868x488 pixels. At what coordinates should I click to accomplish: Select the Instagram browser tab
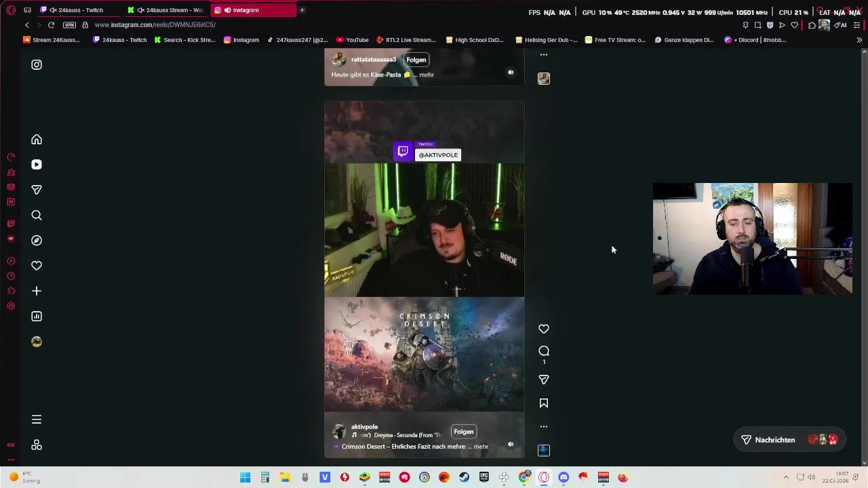254,10
